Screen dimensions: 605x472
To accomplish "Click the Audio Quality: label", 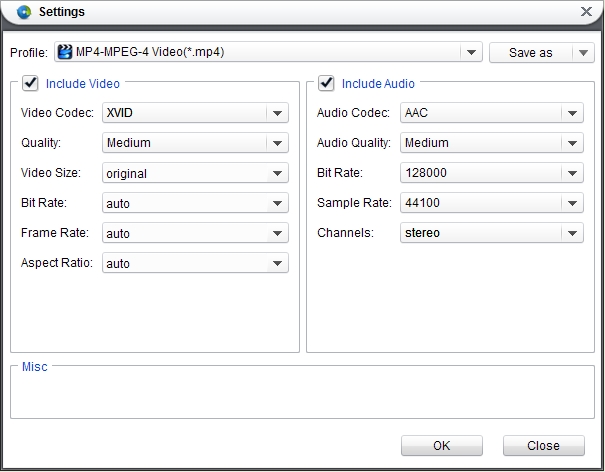I will point(354,143).
